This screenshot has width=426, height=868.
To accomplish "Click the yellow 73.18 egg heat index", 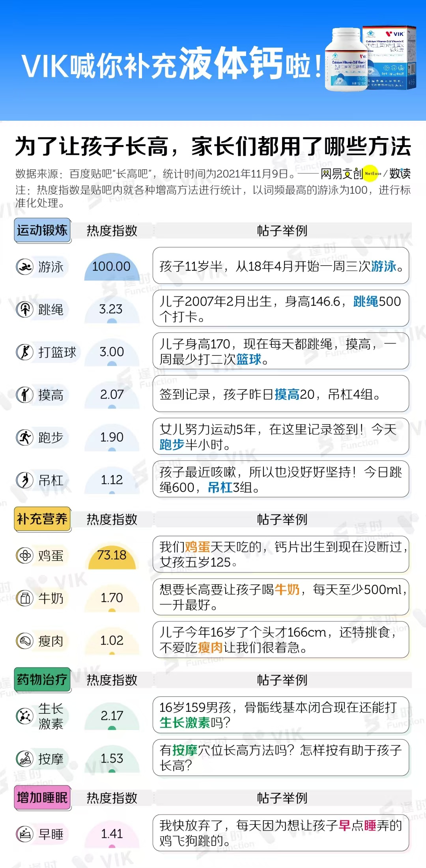I will (112, 556).
